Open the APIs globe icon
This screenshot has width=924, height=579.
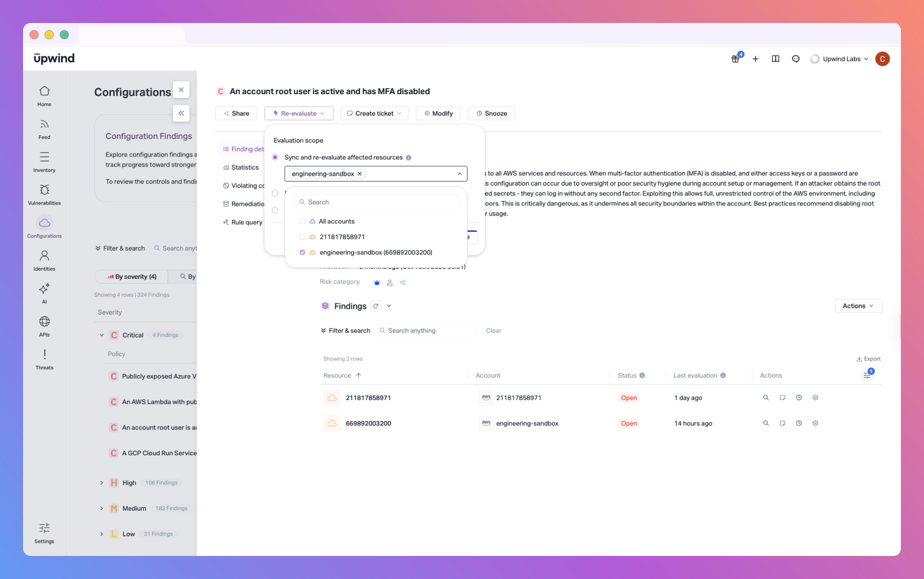point(44,322)
